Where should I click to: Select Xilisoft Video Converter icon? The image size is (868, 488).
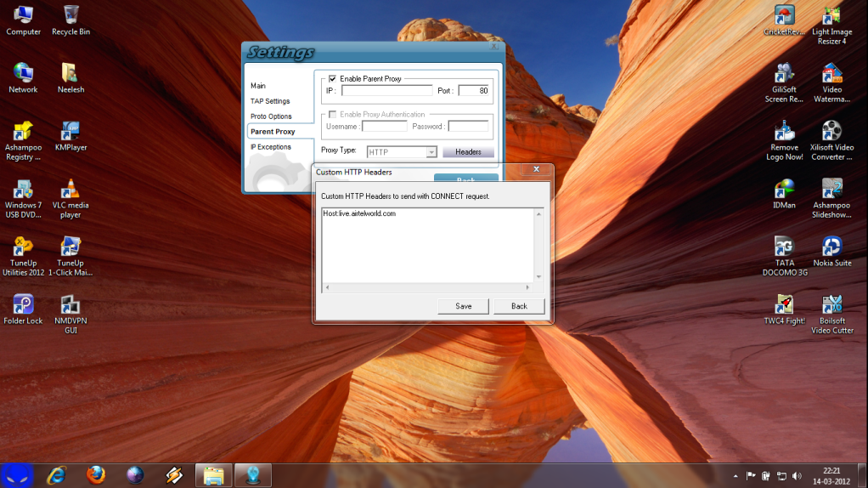pyautogui.click(x=832, y=141)
